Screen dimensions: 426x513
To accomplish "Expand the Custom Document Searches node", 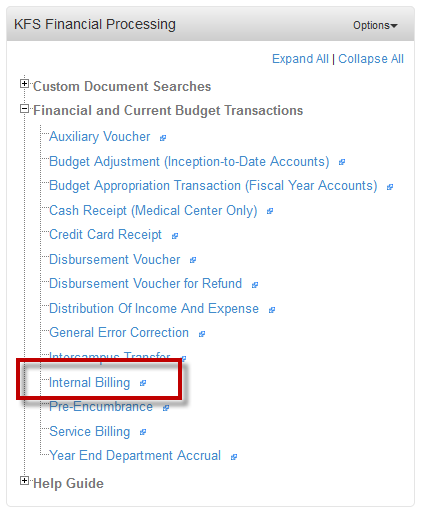I will click(x=24, y=84).
